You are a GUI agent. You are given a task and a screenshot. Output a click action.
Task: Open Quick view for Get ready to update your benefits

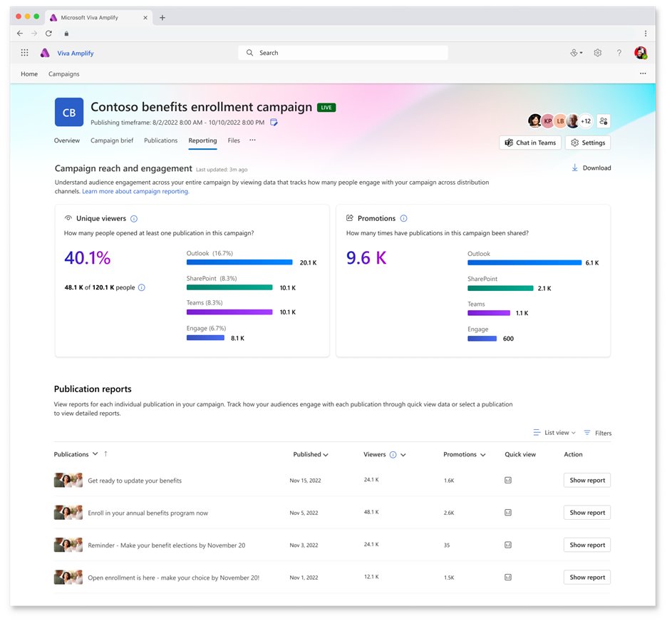pyautogui.click(x=507, y=480)
